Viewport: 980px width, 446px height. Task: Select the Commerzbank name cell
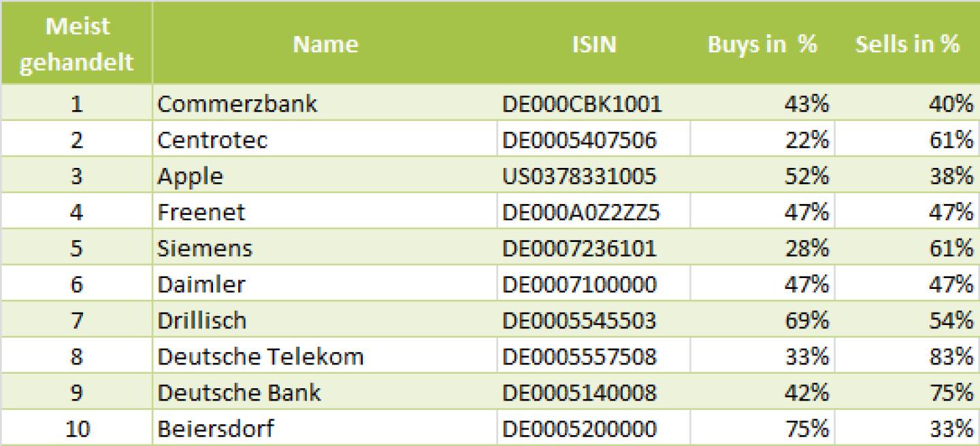[237, 104]
